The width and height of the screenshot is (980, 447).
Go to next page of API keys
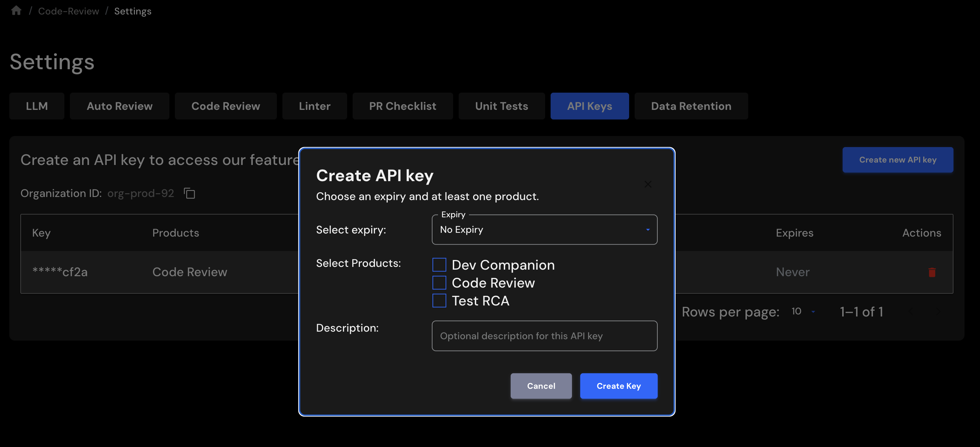point(938,312)
